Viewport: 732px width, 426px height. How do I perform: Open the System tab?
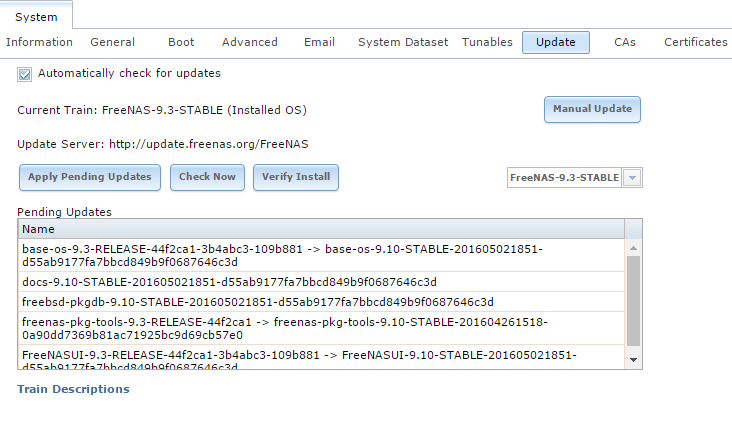(36, 17)
